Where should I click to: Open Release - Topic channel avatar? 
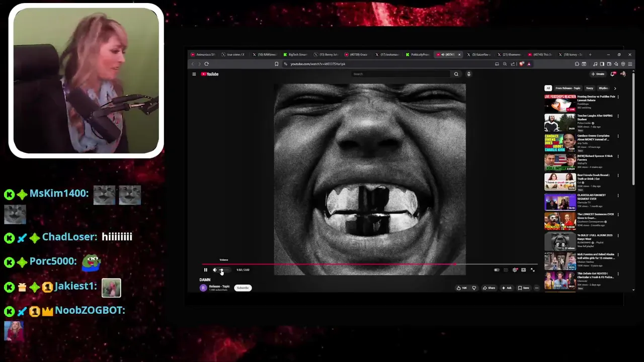[x=203, y=288]
